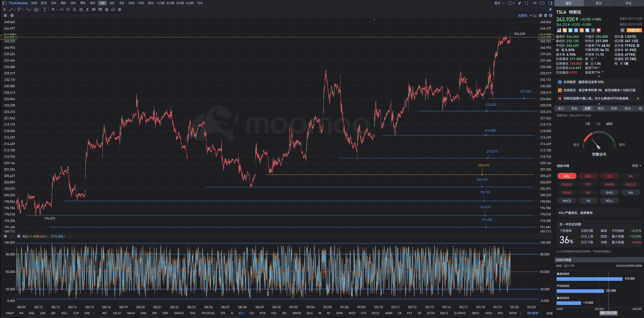Switch to 5分 five-minute period
Screen dimensions: 644x318
tap(122, 3)
